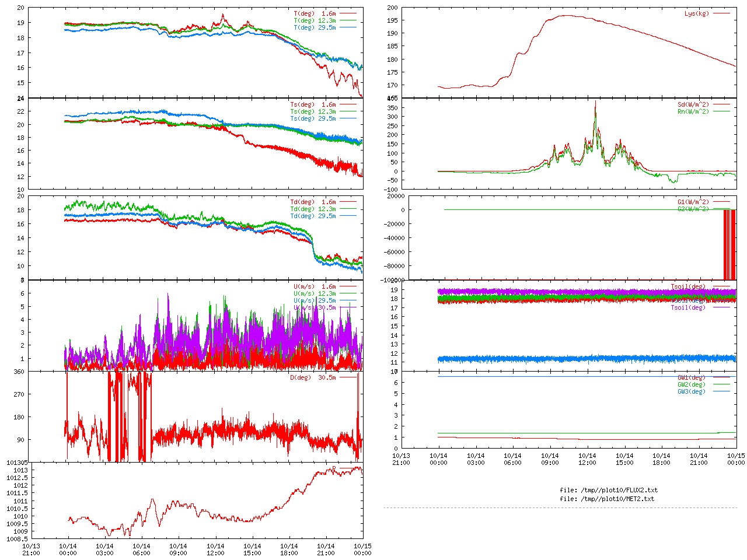Click the "-80000" ground flux axis value
Screen dimensions: 747x560
tap(395, 266)
